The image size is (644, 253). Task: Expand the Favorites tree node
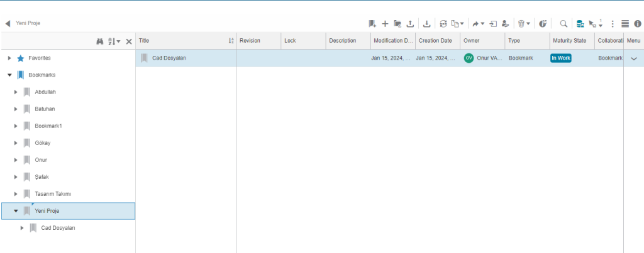[9, 58]
